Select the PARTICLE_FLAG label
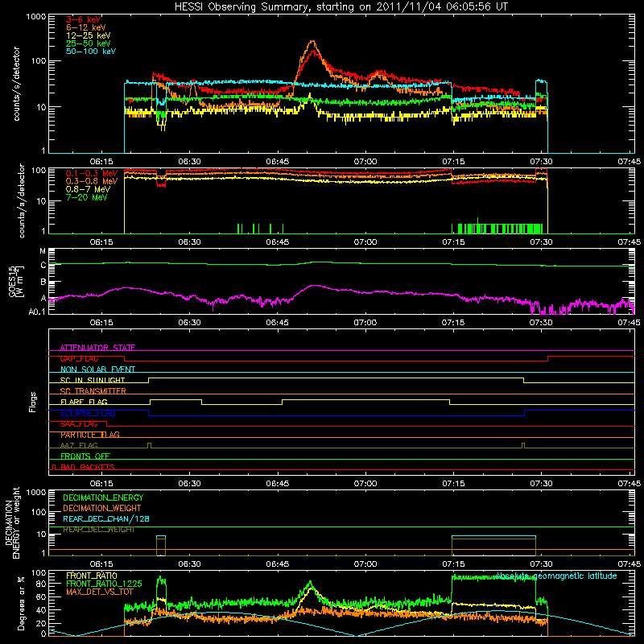The image size is (644, 644). [x=90, y=435]
